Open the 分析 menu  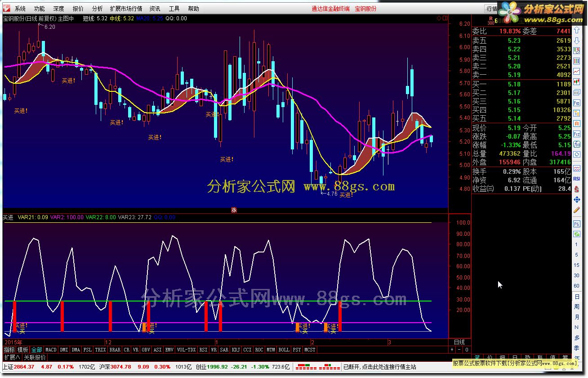click(x=97, y=9)
